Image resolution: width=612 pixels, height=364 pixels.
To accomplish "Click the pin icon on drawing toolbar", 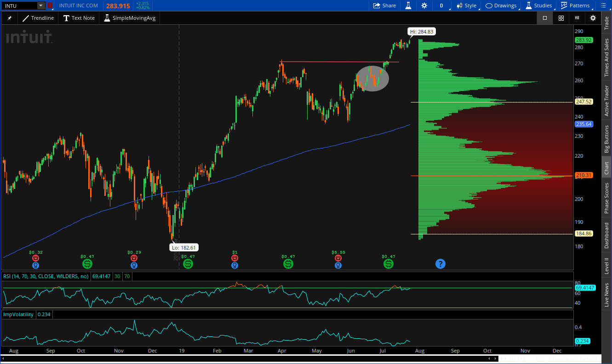I will tap(9, 18).
